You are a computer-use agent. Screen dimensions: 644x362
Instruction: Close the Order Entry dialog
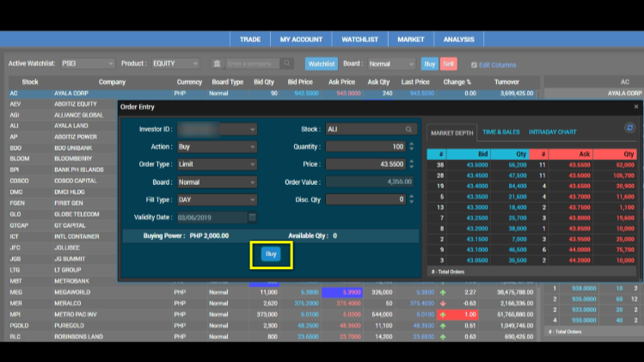(x=635, y=107)
